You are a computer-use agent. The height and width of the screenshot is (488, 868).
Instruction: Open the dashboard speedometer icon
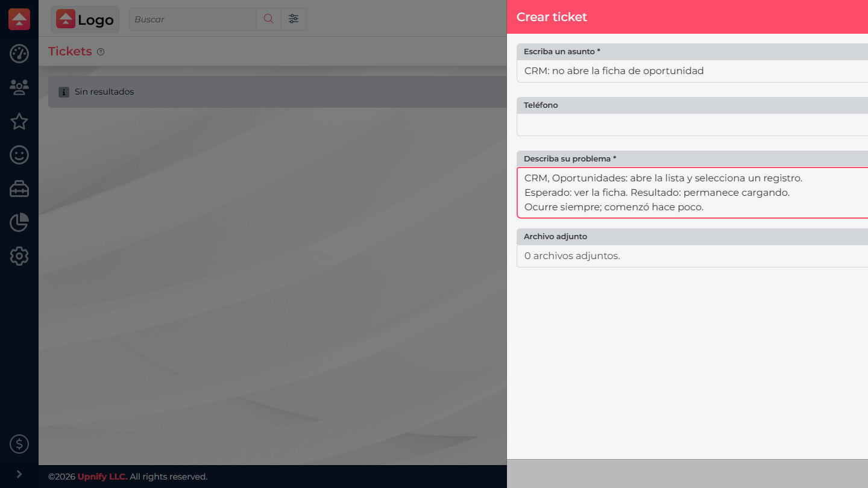[19, 54]
